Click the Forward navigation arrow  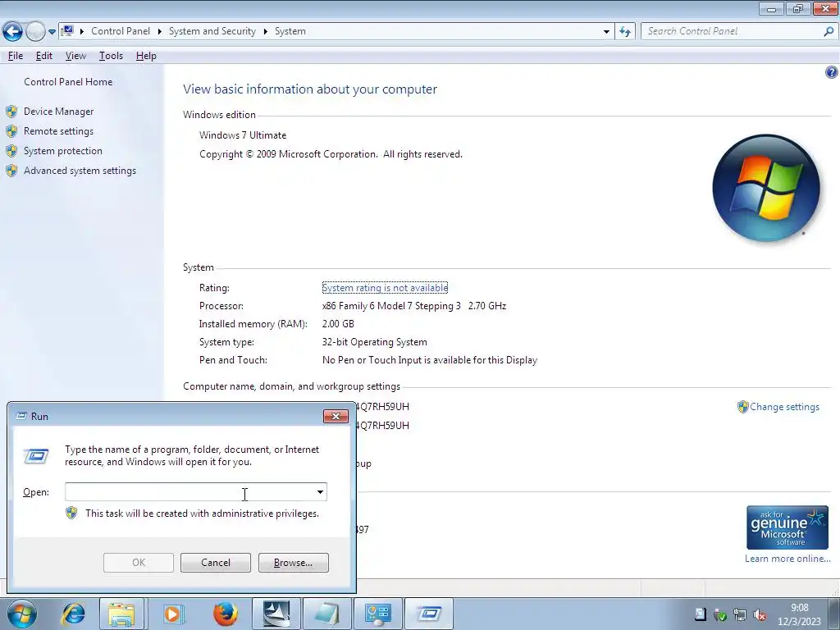(x=35, y=32)
